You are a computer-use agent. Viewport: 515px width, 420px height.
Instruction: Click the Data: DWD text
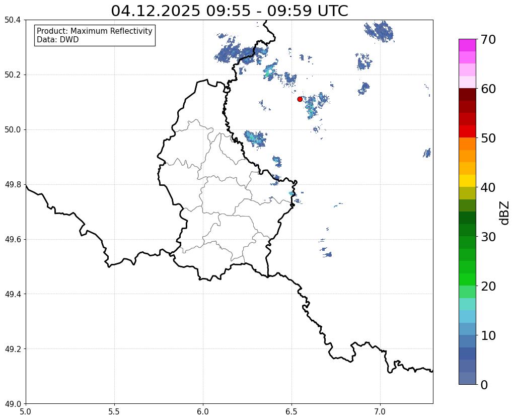(58, 40)
